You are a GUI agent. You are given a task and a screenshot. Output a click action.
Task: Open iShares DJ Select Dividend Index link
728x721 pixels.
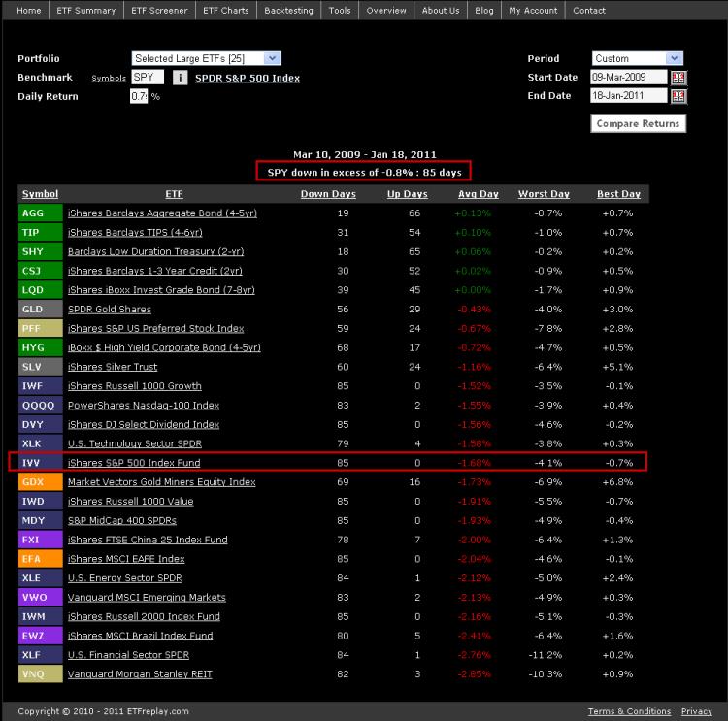(144, 424)
